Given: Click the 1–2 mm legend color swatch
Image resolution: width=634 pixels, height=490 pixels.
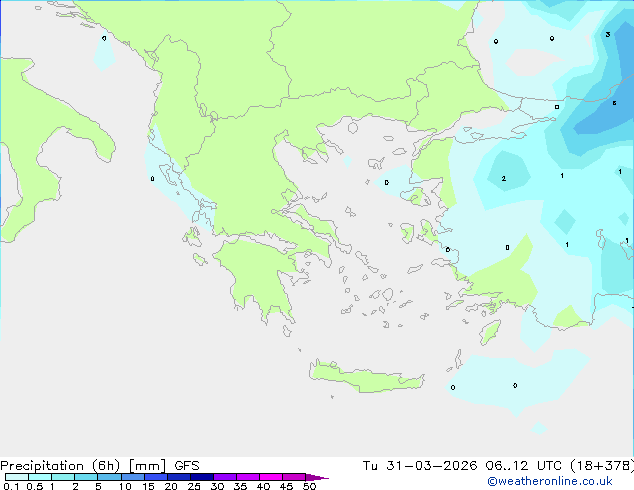Looking at the screenshot, I should (x=63, y=477).
